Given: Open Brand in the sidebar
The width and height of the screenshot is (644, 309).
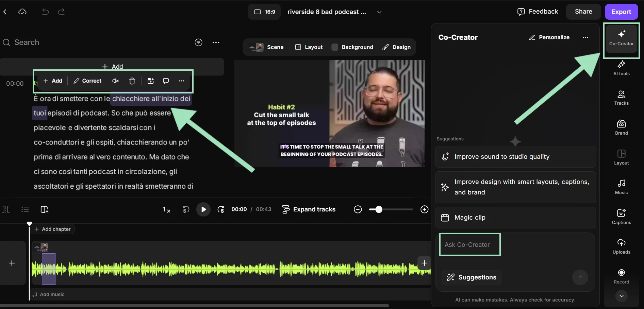Looking at the screenshot, I should pyautogui.click(x=621, y=127).
